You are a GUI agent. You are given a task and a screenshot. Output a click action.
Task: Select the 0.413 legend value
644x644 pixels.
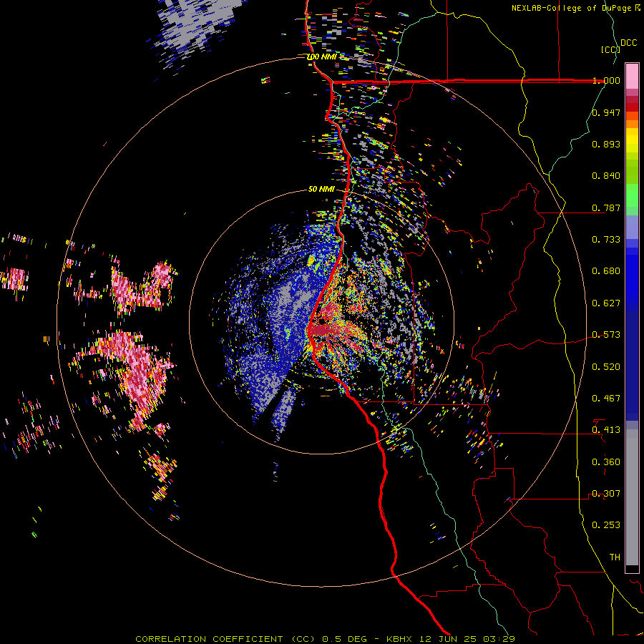(606, 430)
